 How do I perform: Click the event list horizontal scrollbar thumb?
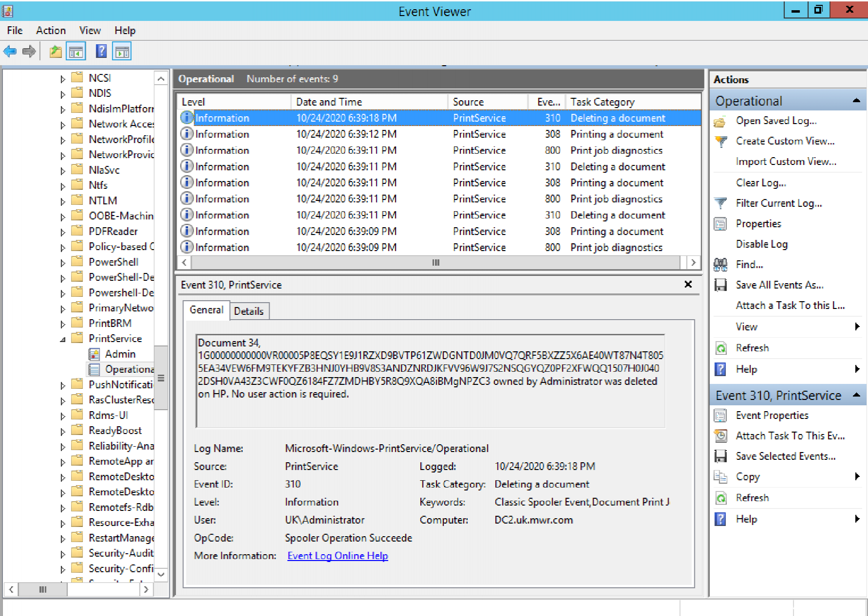(435, 263)
